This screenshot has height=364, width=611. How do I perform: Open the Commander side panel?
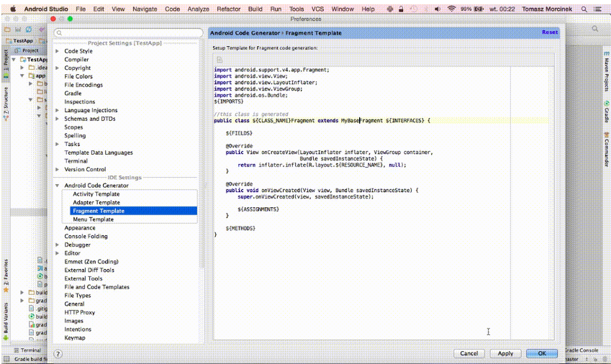pos(607,150)
